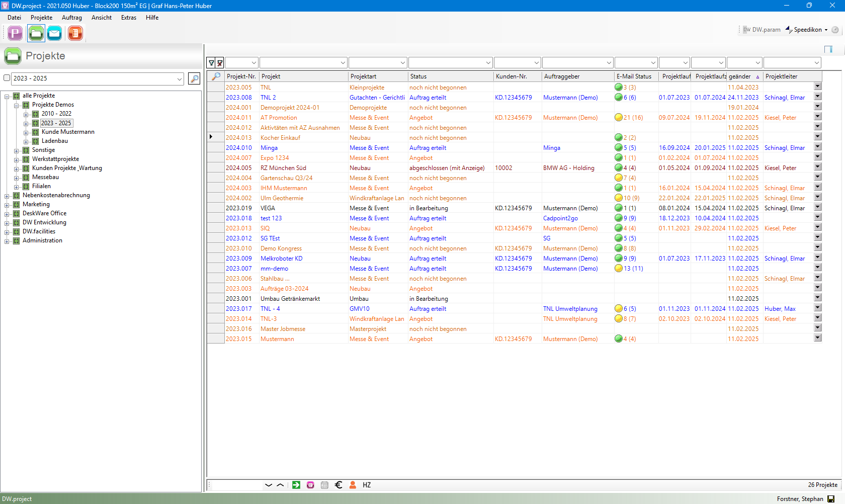845x504 pixels.
Task: Open the purple P project module icon
Action: tap(15, 34)
